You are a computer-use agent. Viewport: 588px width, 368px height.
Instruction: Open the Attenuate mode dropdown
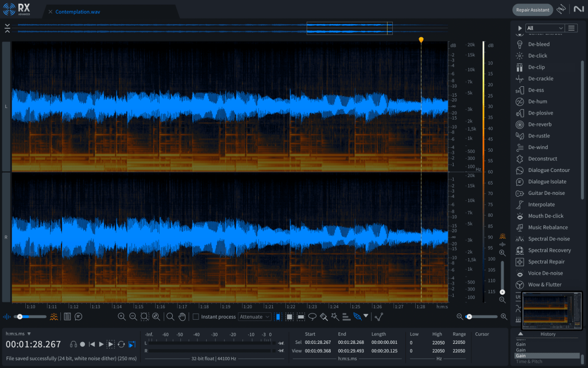tap(254, 317)
